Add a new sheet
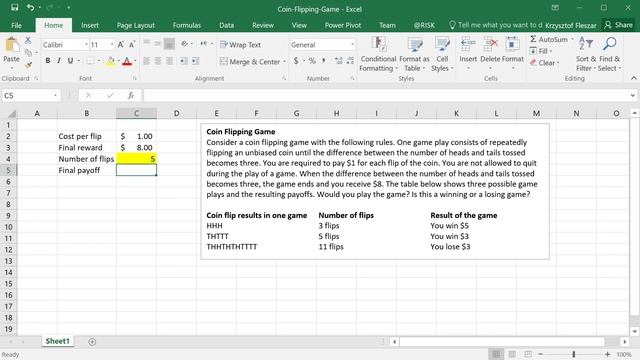Image resolution: width=640 pixels, height=360 pixels. [x=92, y=342]
